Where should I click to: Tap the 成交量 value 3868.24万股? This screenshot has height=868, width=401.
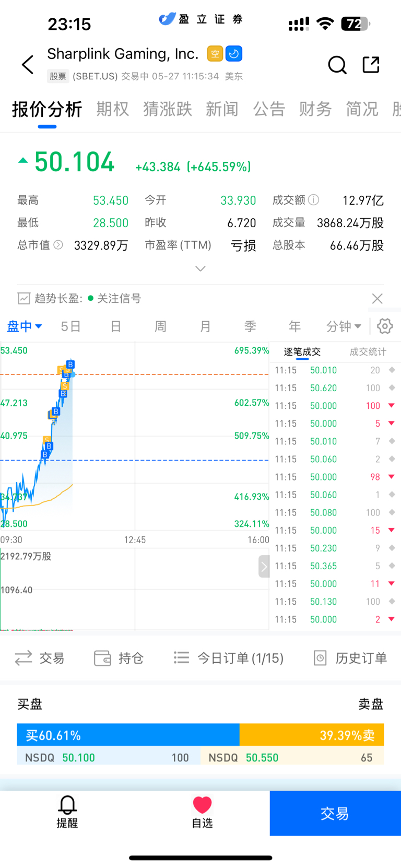pos(350,223)
